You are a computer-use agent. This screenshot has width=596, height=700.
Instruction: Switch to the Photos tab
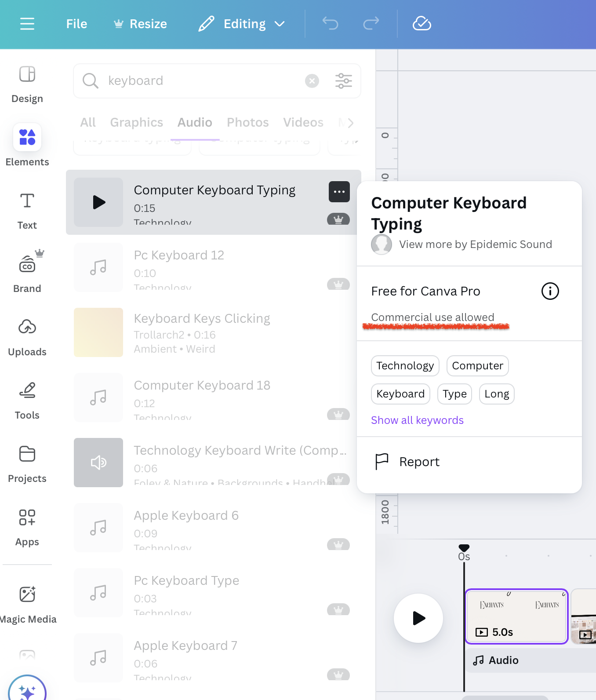[x=248, y=122]
